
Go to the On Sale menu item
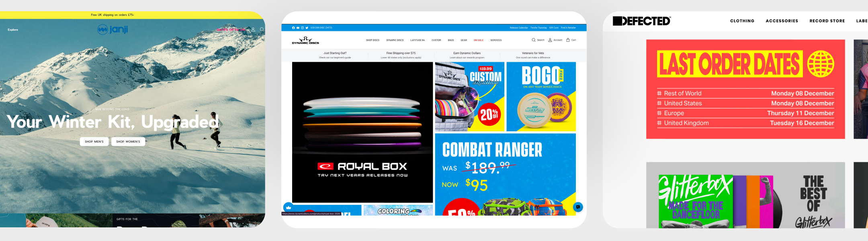pyautogui.click(x=479, y=40)
